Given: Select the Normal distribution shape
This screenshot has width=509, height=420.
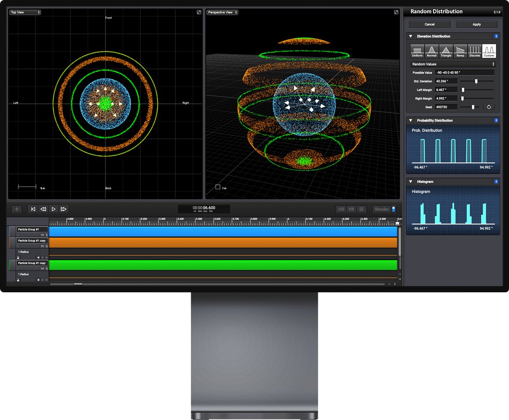Looking at the screenshot, I should coord(431,51).
